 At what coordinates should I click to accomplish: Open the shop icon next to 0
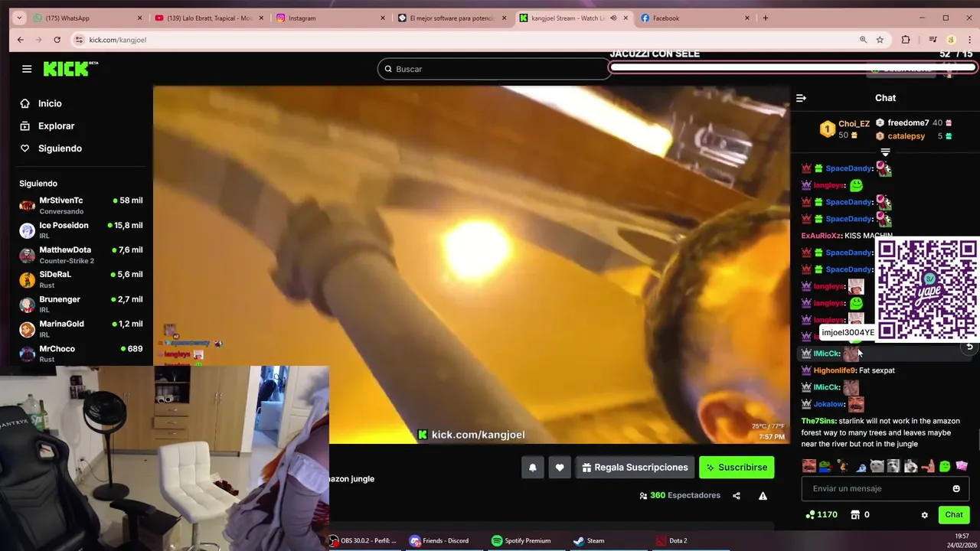[x=856, y=515]
